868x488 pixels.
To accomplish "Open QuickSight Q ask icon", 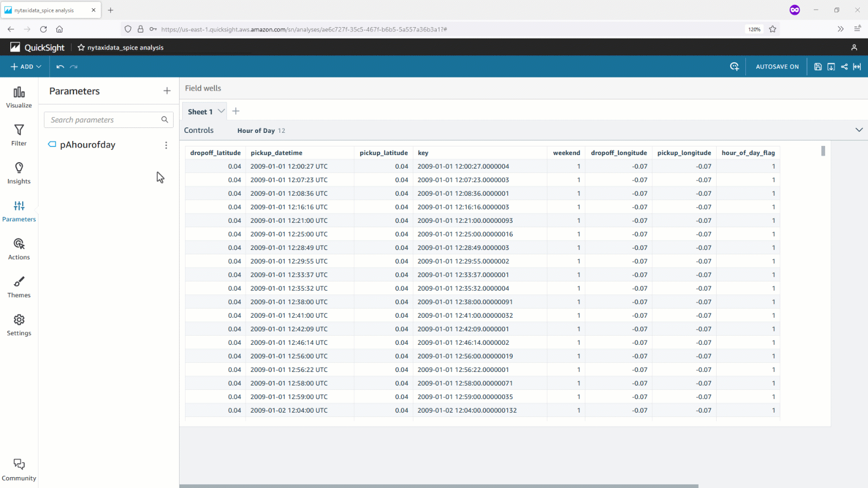I will [734, 66].
